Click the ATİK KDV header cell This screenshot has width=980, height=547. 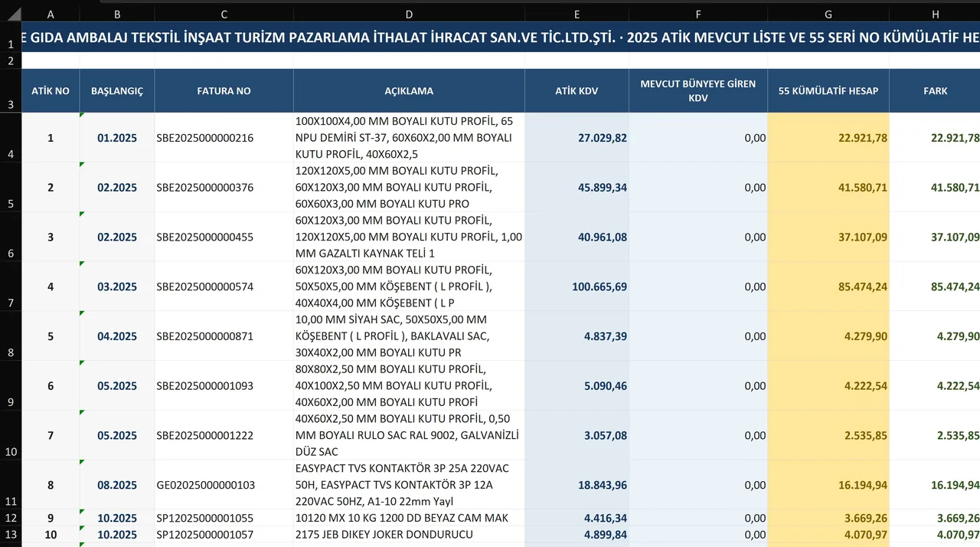[577, 90]
